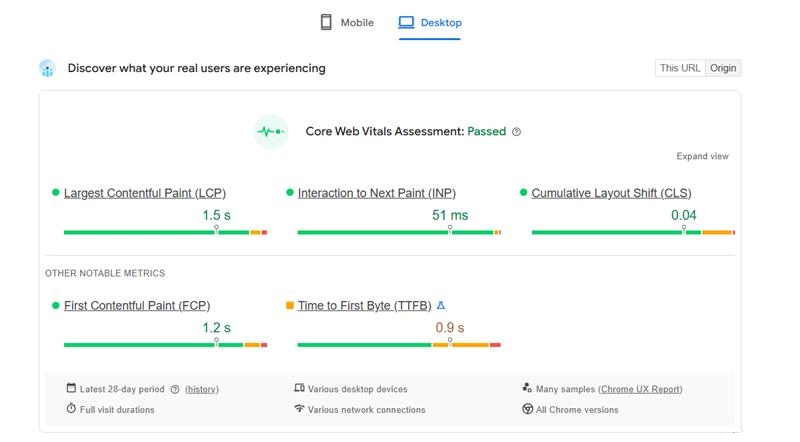Open First Contentful Paint (FCP) link
This screenshot has width=800, height=442.
(x=137, y=305)
